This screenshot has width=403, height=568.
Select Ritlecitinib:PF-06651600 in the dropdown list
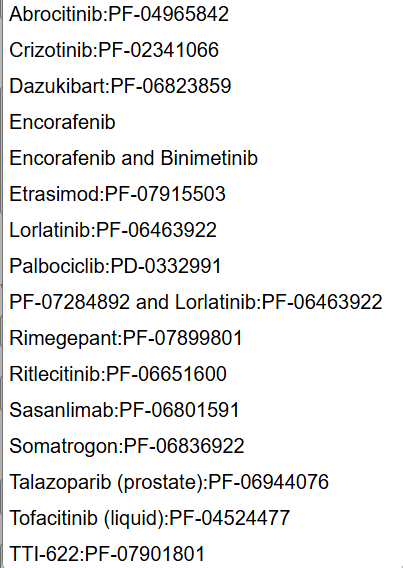tap(203, 373)
